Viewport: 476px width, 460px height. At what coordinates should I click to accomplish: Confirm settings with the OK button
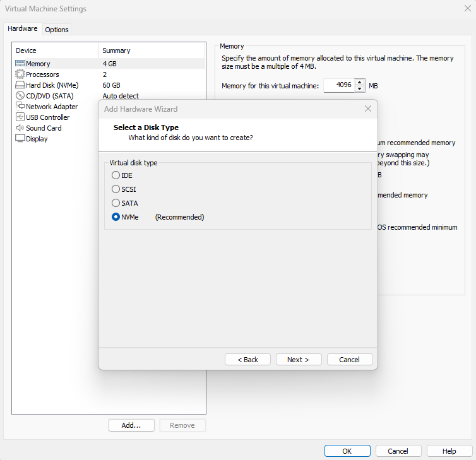(347, 451)
